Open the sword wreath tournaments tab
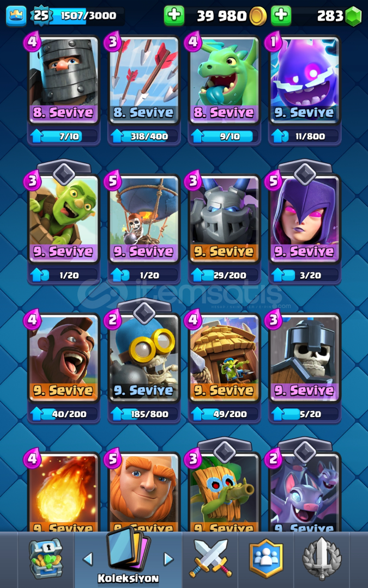This screenshot has height=588, width=368. (x=322, y=559)
